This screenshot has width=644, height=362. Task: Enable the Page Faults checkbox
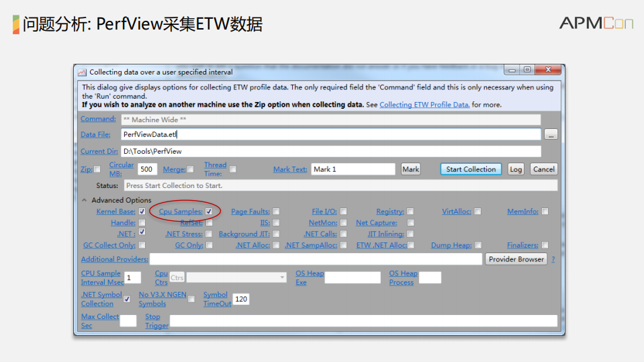point(276,211)
